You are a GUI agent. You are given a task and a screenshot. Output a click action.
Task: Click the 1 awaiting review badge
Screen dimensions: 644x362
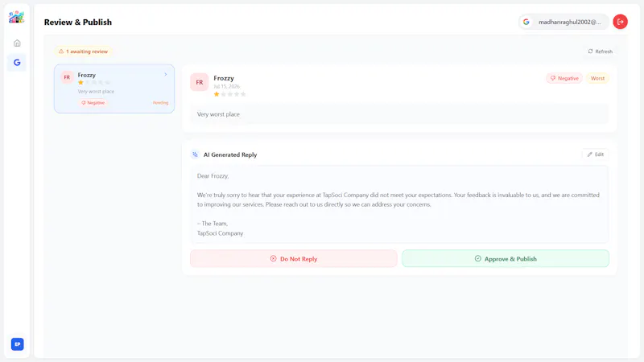point(84,51)
